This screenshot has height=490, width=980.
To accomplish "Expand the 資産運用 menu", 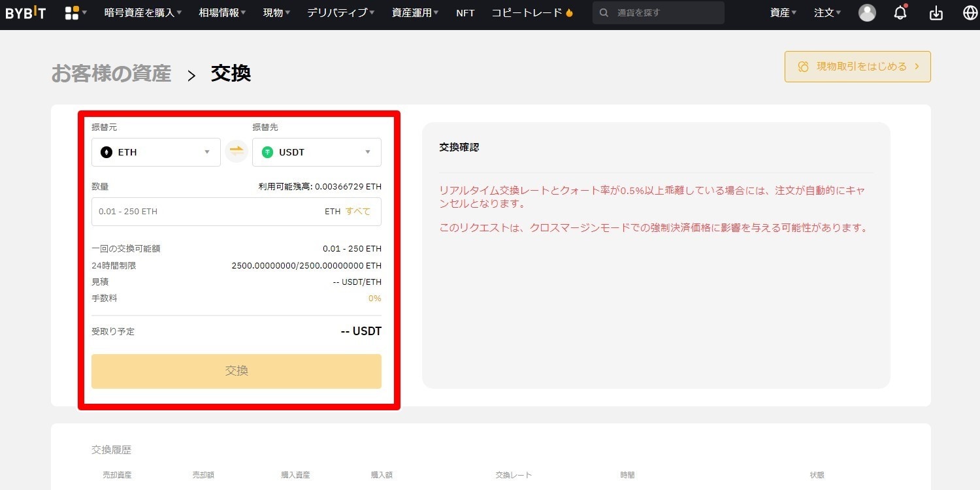I will point(416,12).
